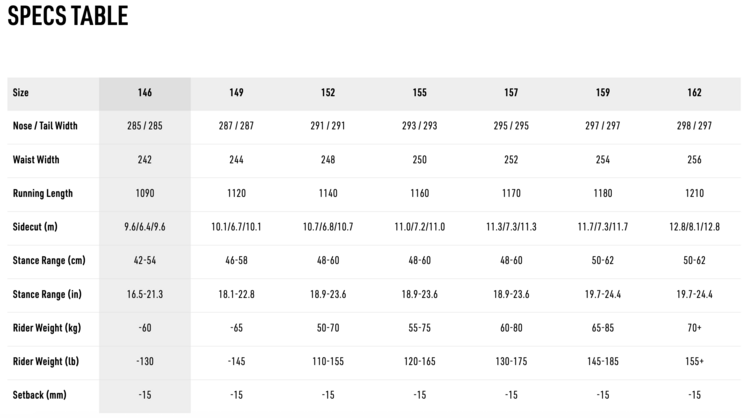Click the 1090 running length value
This screenshot has height=418, width=750.
pos(145,193)
